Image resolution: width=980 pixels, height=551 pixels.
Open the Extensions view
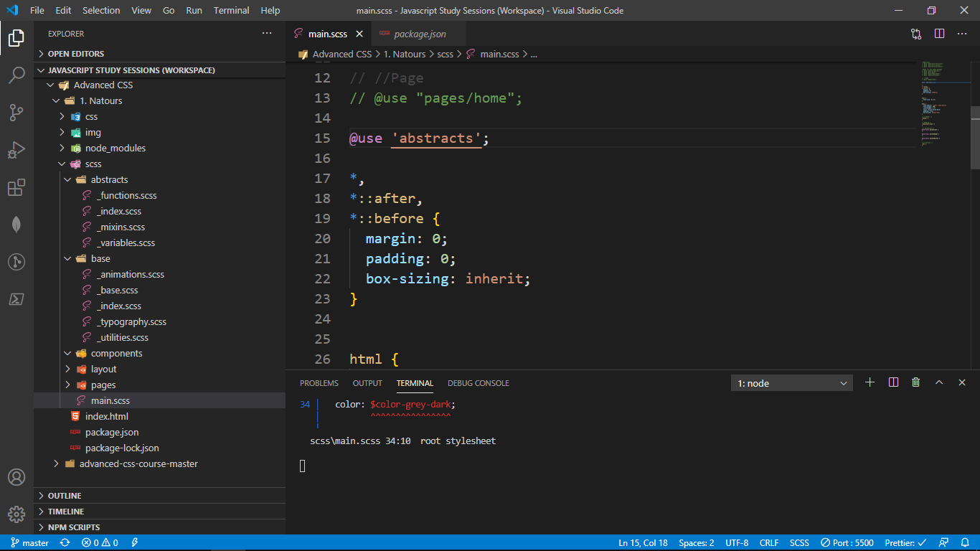tap(16, 187)
